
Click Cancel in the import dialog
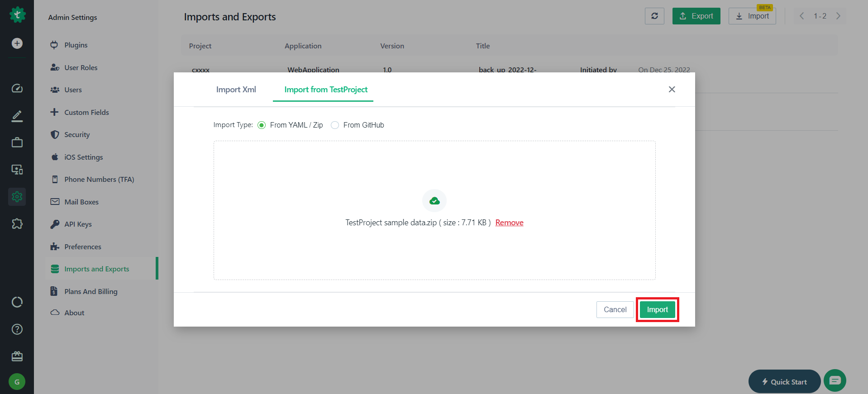[x=615, y=309]
